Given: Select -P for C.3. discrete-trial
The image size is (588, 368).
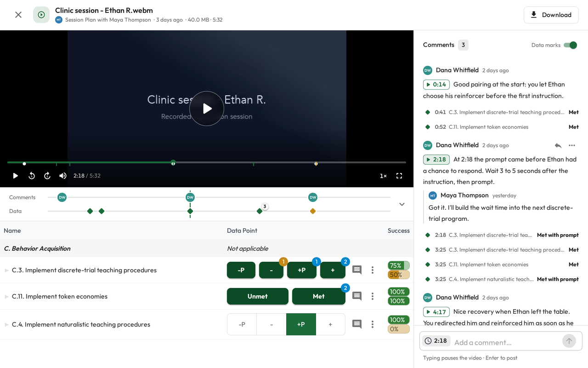Looking at the screenshot, I should pos(241,270).
